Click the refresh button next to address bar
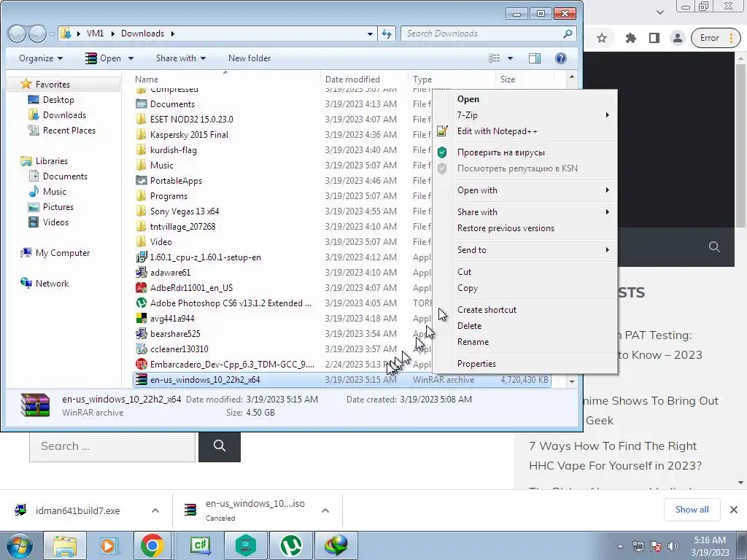This screenshot has height=560, width=747. 387,34
